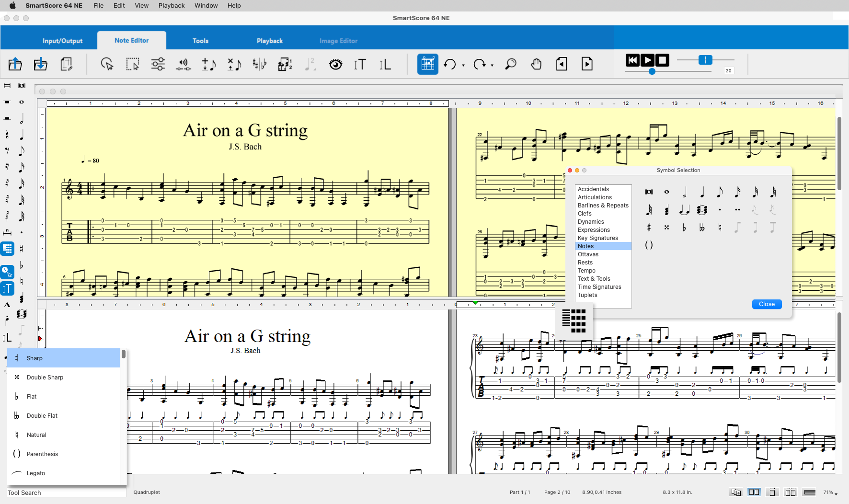Click the Stop playback button
This screenshot has height=504, width=849.
click(x=662, y=60)
